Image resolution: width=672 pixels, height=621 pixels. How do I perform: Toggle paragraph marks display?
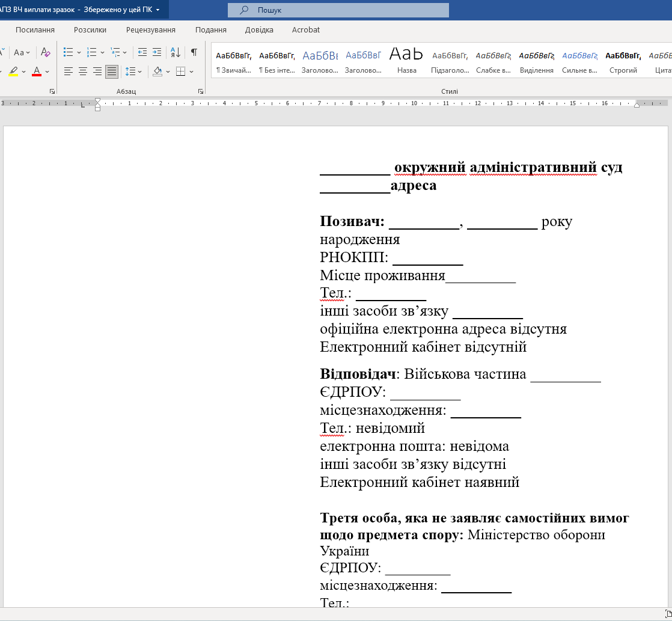click(x=194, y=52)
